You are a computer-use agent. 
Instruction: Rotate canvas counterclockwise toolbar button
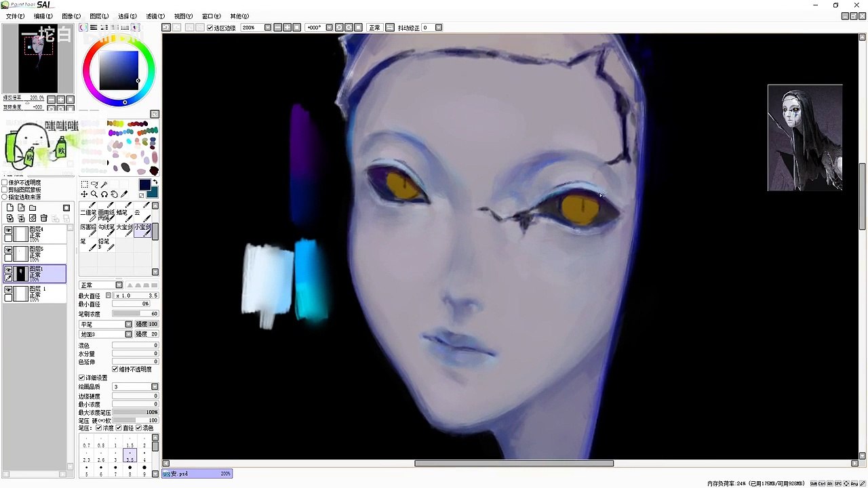coord(340,28)
